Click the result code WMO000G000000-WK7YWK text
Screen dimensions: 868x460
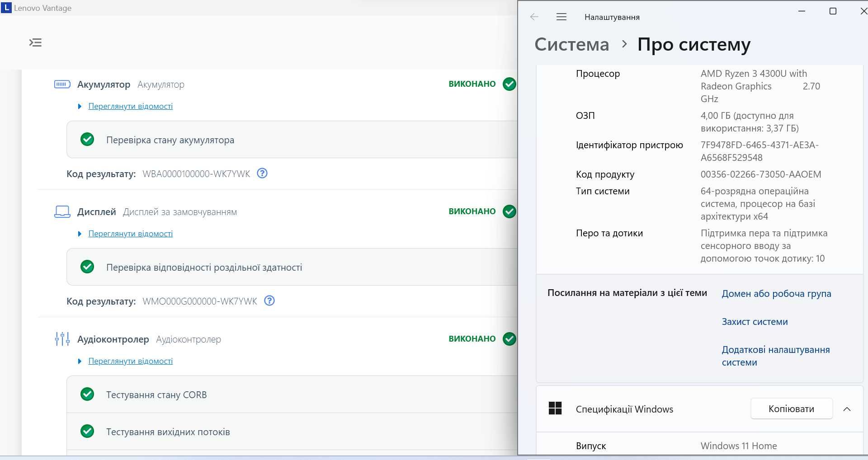(x=200, y=301)
